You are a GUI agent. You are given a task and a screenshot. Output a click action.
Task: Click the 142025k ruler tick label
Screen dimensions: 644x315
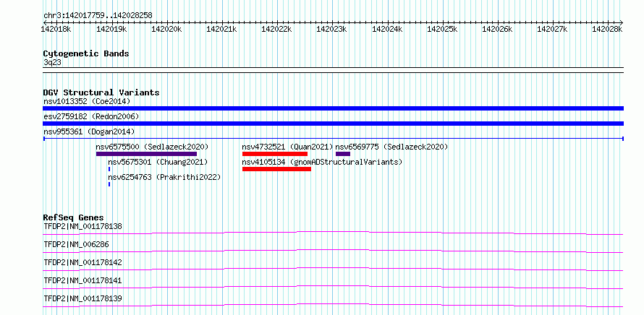point(442,29)
